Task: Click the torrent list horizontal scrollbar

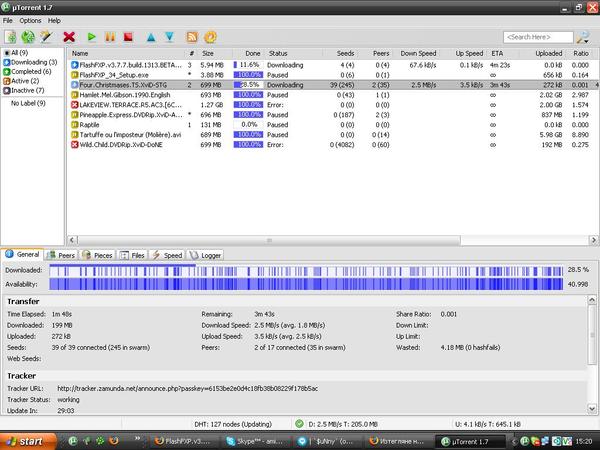Action: coord(269,240)
